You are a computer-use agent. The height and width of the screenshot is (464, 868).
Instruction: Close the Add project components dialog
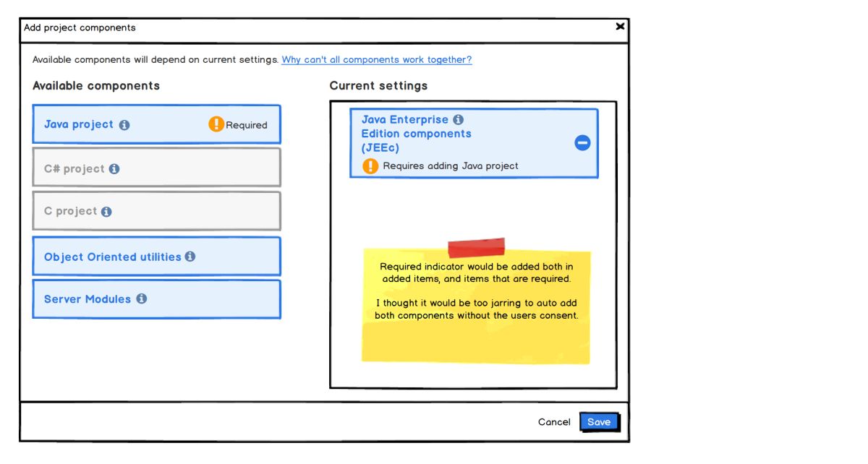point(620,27)
